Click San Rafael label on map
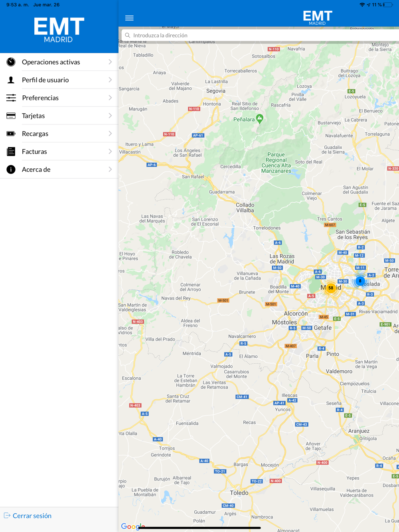Image resolution: width=399 pixels, height=532 pixels. point(193,177)
